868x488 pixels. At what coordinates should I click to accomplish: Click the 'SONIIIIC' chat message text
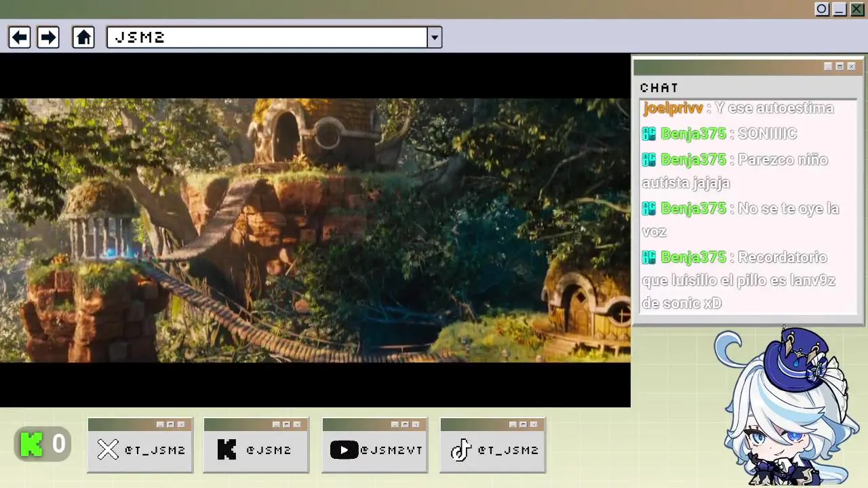pos(767,134)
